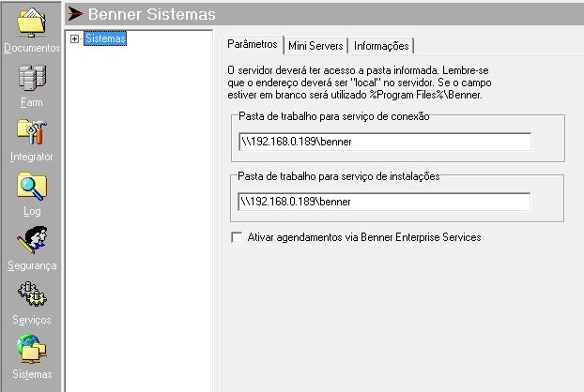Expand the Sistemas tree node
The width and height of the screenshot is (584, 392).
pos(75,38)
